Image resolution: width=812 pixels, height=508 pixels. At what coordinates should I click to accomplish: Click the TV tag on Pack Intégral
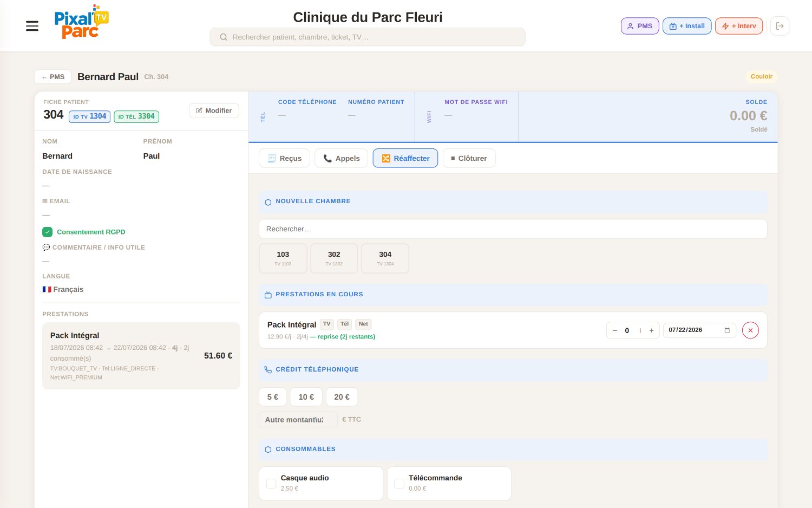pos(327,324)
